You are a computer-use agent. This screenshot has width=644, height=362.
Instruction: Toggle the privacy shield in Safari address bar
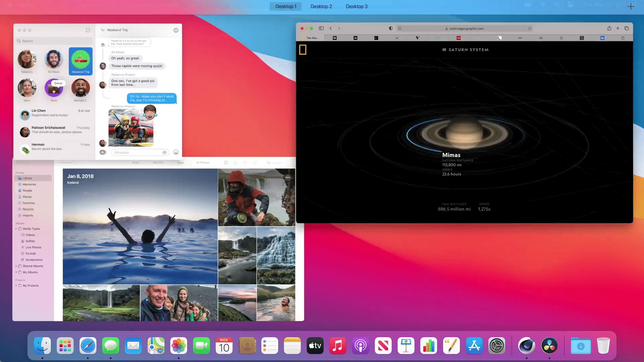[390, 28]
